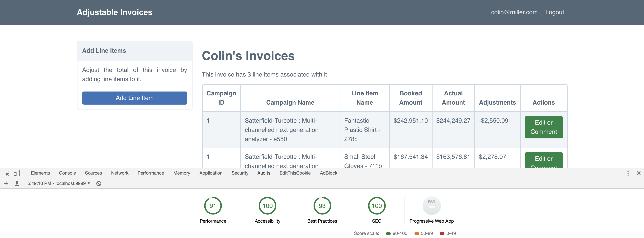Click the Best Practices score gauge 93
The width and height of the screenshot is (644, 238).
[322, 206]
